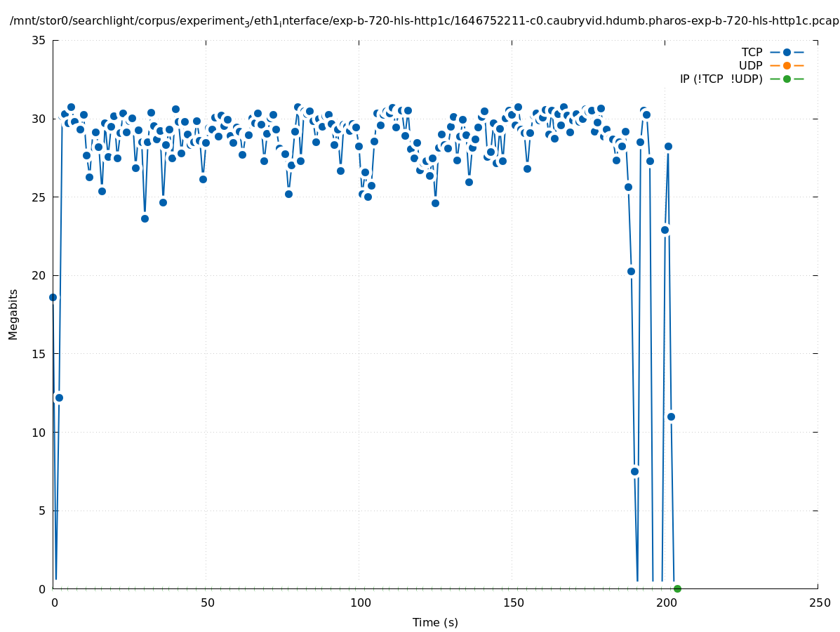840x632 pixels.
Task: Click the green data point at the series end
Action: point(677,588)
